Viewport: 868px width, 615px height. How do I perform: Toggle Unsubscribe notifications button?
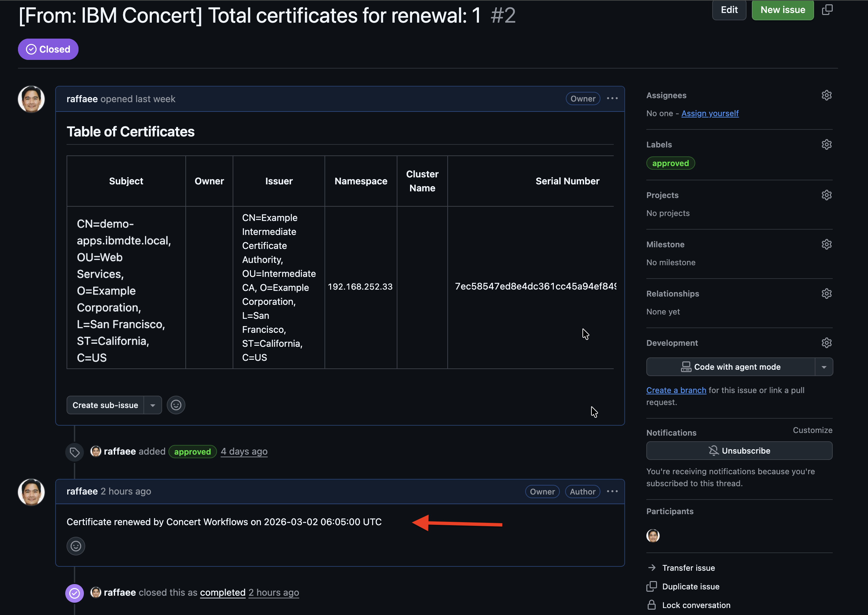tap(739, 451)
